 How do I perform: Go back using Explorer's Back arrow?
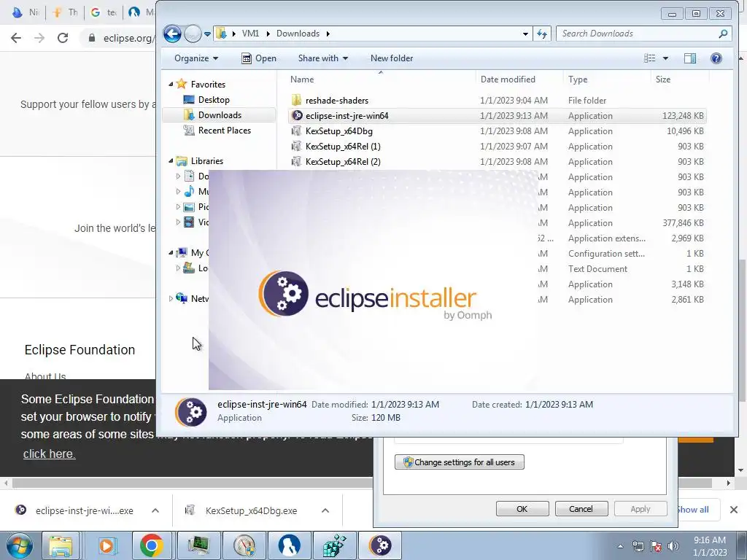point(172,34)
